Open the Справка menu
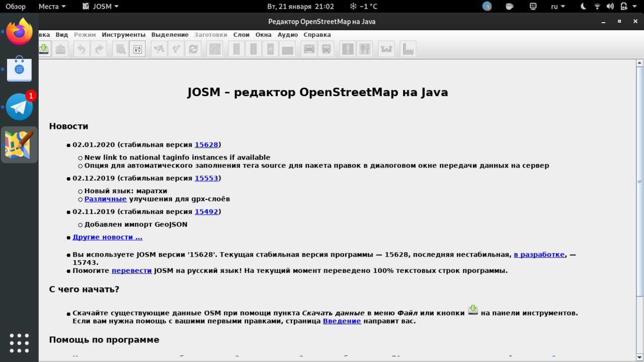This screenshot has height=362, width=644. (317, 35)
